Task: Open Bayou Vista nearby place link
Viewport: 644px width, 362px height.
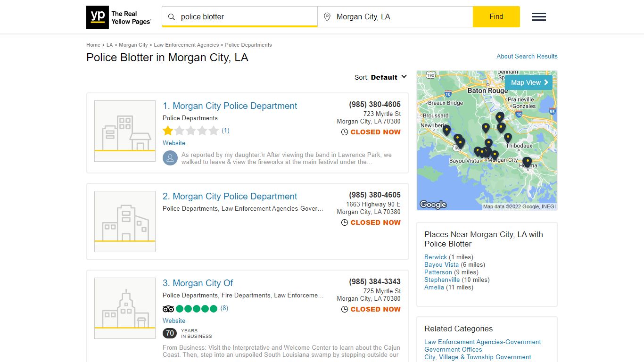Action: (x=441, y=264)
